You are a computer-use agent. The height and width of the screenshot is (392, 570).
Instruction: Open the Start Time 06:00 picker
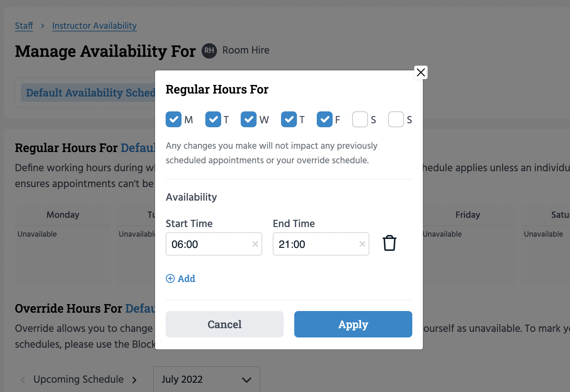pyautogui.click(x=208, y=244)
